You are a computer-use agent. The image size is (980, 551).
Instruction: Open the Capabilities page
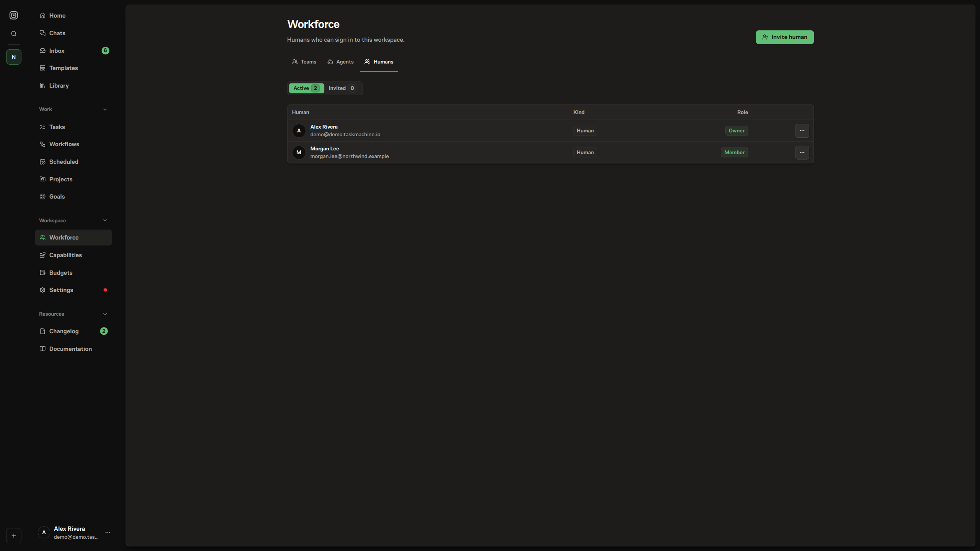(73, 255)
